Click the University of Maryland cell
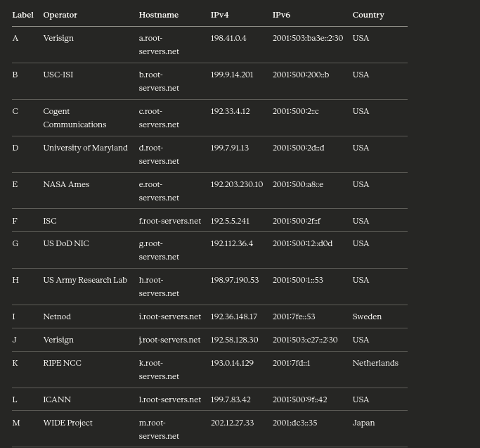 tap(86, 148)
